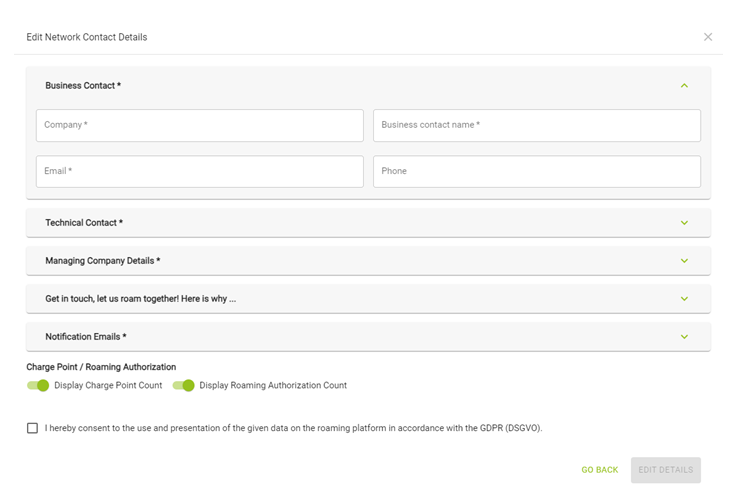This screenshot has height=498, width=749.
Task: Click the Managing Company Details chevron arrow
Action: pos(684,261)
